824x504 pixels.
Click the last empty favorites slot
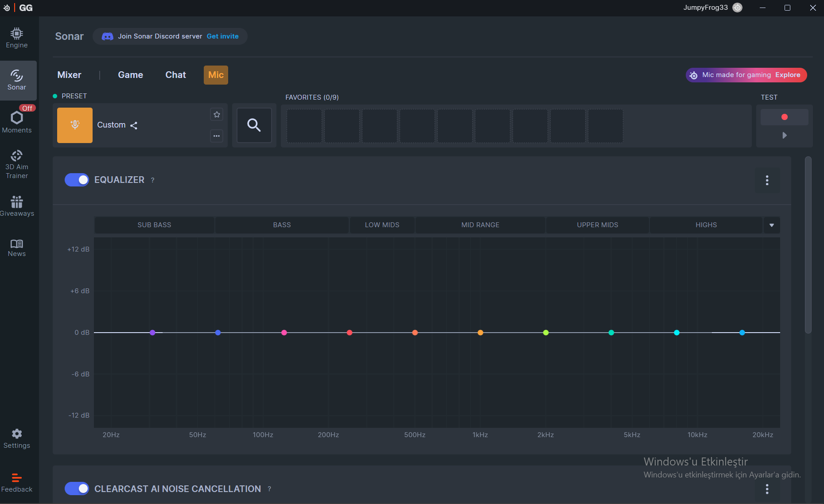coord(606,126)
